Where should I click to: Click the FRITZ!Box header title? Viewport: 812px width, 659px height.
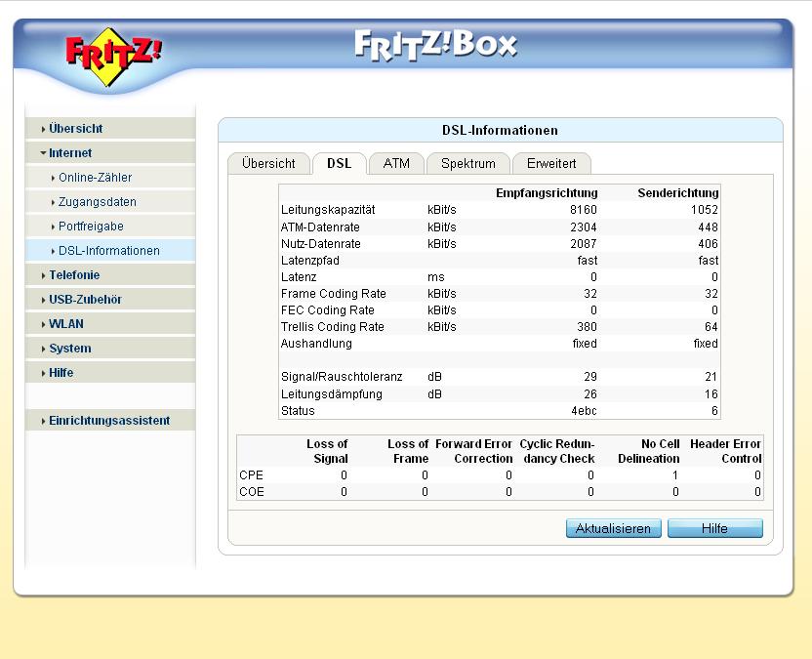pyautogui.click(x=435, y=46)
